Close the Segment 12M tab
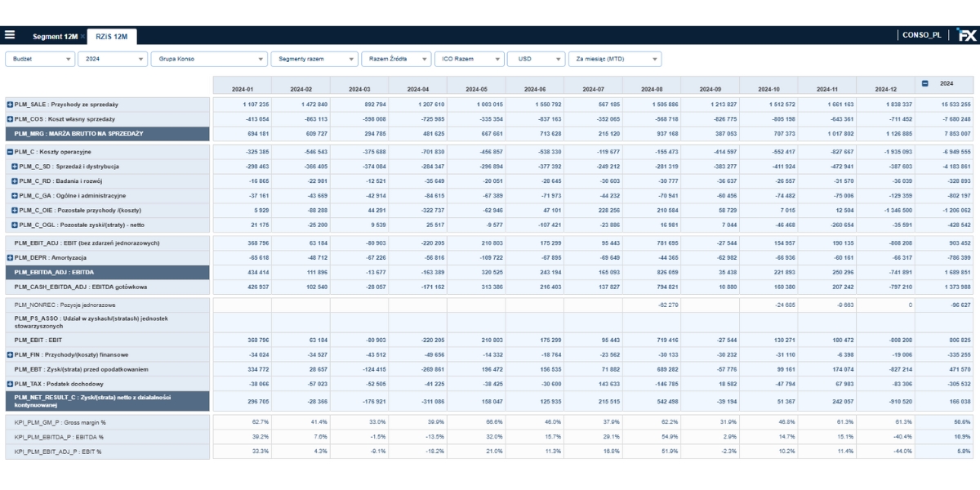Screen dimensions: 980x490 point(82,37)
